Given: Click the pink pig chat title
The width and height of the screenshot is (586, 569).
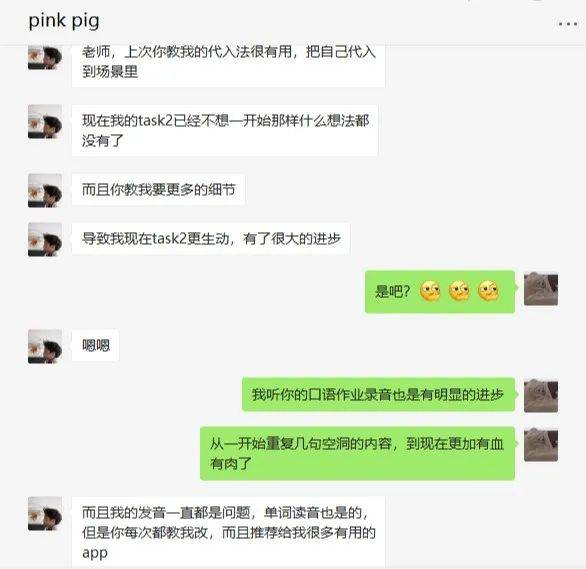Looking at the screenshot, I should click(64, 21).
